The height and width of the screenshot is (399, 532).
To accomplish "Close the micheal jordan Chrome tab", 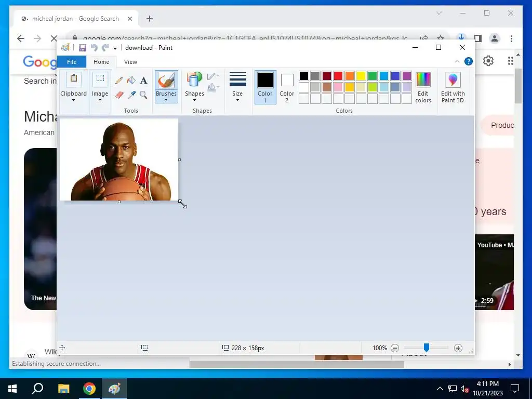I will pos(129,19).
